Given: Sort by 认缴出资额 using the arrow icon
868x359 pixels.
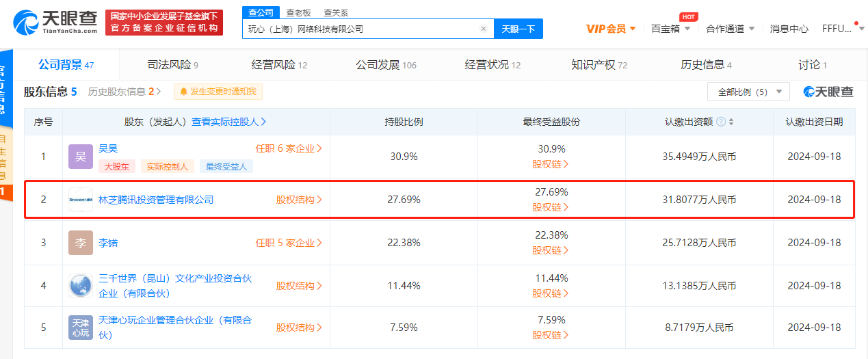Looking at the screenshot, I should tap(731, 122).
